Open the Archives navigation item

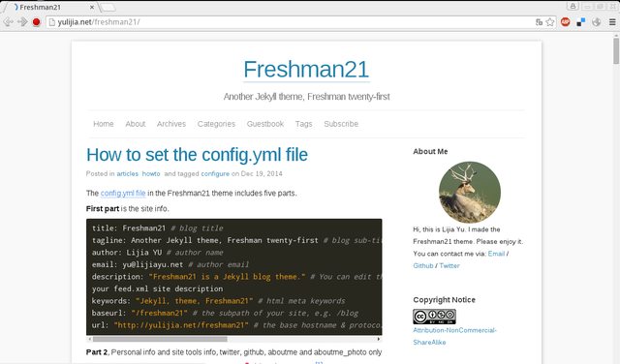(171, 124)
